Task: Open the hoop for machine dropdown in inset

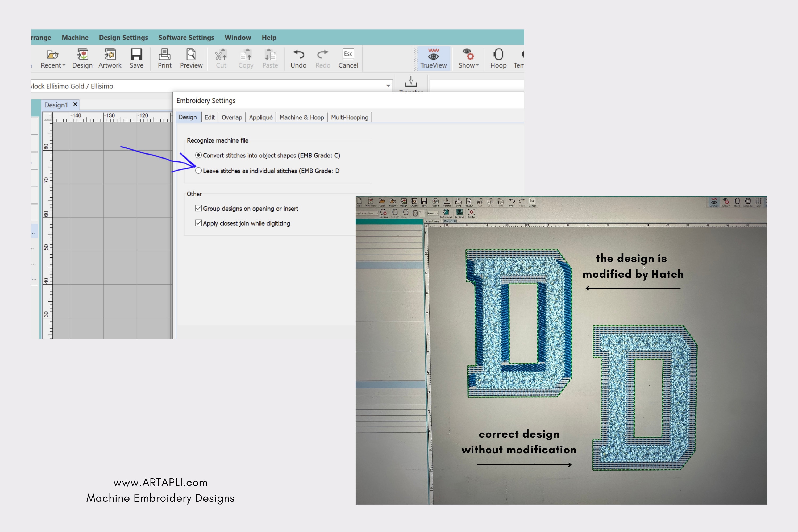Action: pos(367,213)
